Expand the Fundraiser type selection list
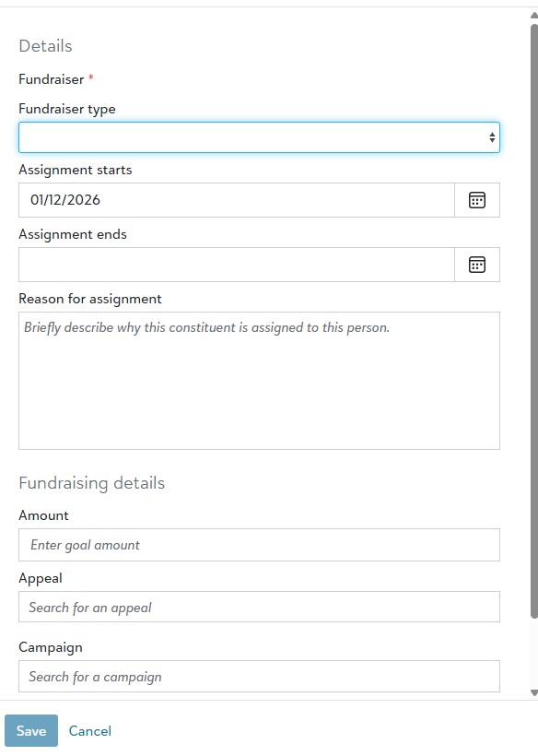The height and width of the screenshot is (756, 538). tap(259, 136)
